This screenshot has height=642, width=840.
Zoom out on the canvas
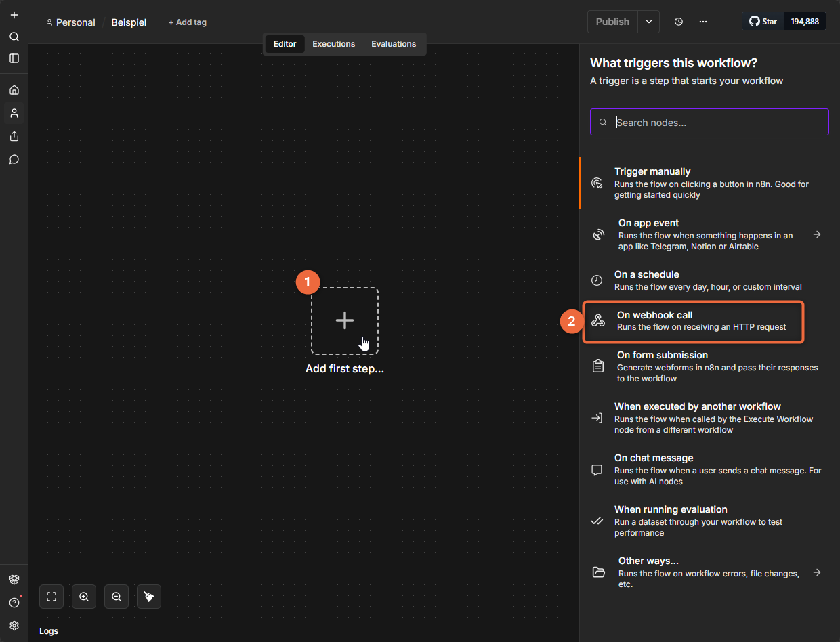point(117,597)
